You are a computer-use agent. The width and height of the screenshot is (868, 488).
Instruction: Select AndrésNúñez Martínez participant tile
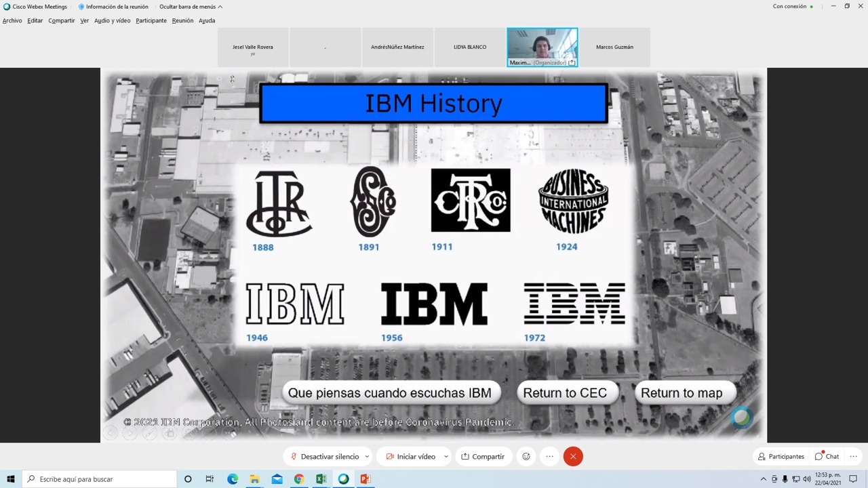click(x=397, y=47)
